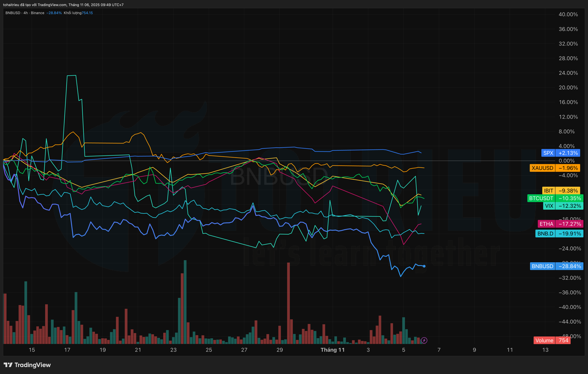This screenshot has height=374, width=588.
Task: Click the Tháng 11 date on time axis
Action: 332,350
